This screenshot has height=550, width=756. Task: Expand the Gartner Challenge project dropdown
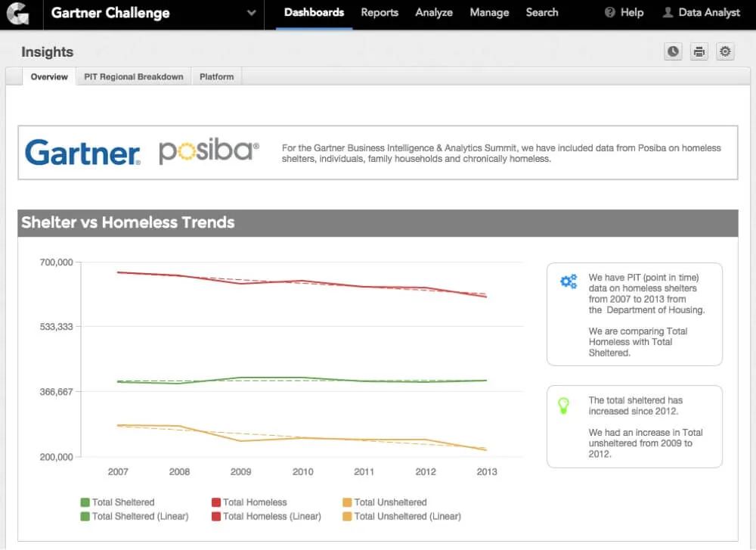click(x=251, y=14)
